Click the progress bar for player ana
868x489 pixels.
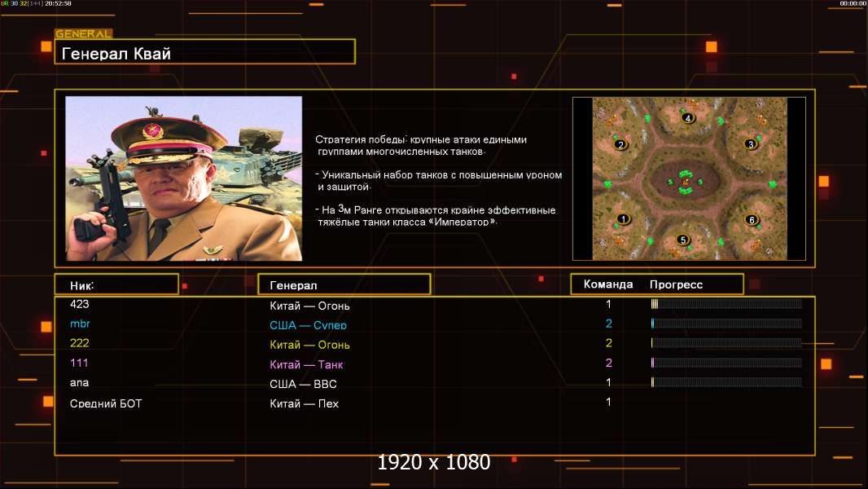726,382
